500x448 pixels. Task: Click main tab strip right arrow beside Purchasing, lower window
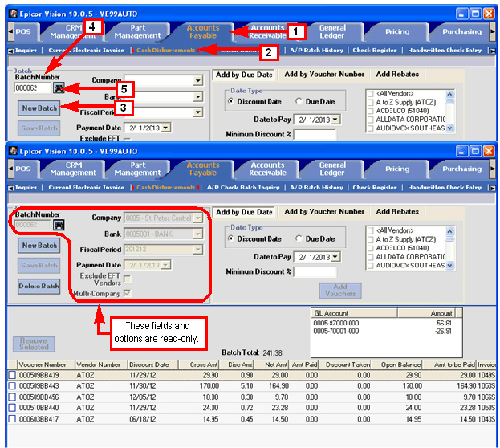tap(492, 169)
